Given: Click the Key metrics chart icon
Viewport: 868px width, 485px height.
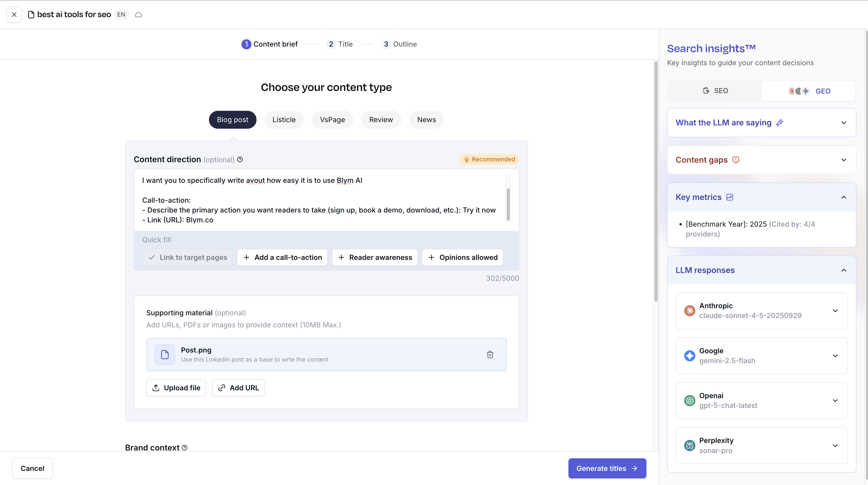Looking at the screenshot, I should [730, 197].
